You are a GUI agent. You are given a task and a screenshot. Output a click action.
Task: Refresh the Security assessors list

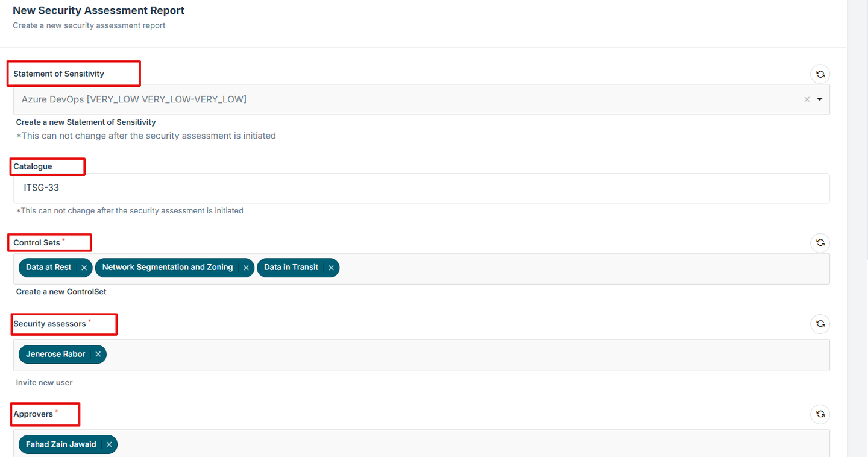coord(820,324)
